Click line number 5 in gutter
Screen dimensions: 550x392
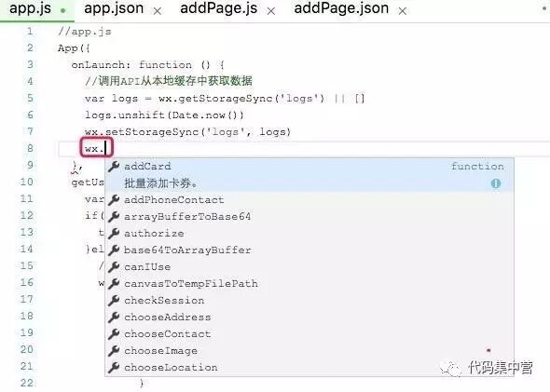(30, 98)
